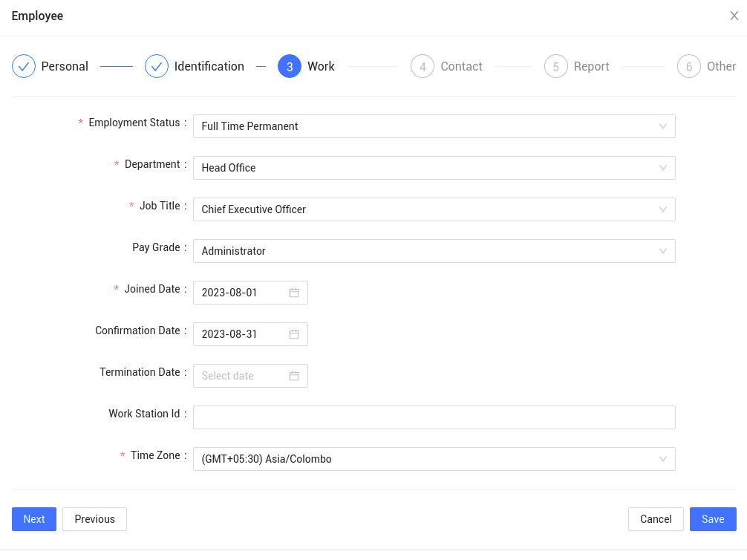Click the Cancel button

tap(656, 519)
